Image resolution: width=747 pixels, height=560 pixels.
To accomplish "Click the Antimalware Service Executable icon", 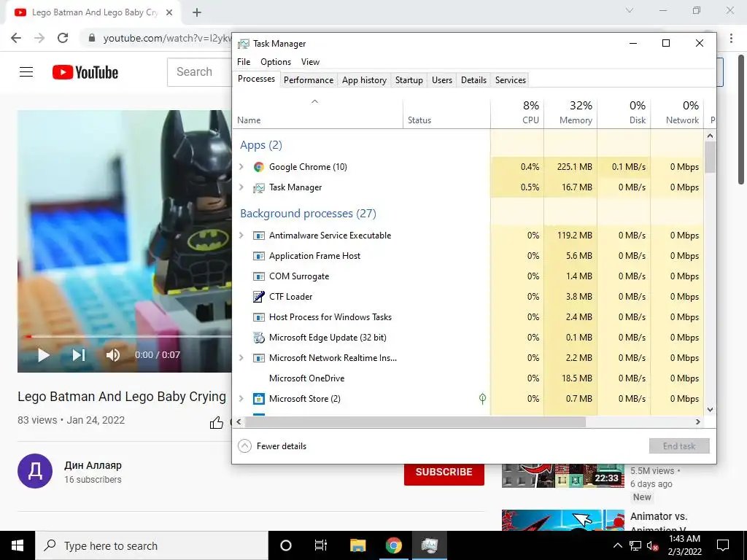I will click(x=259, y=236).
